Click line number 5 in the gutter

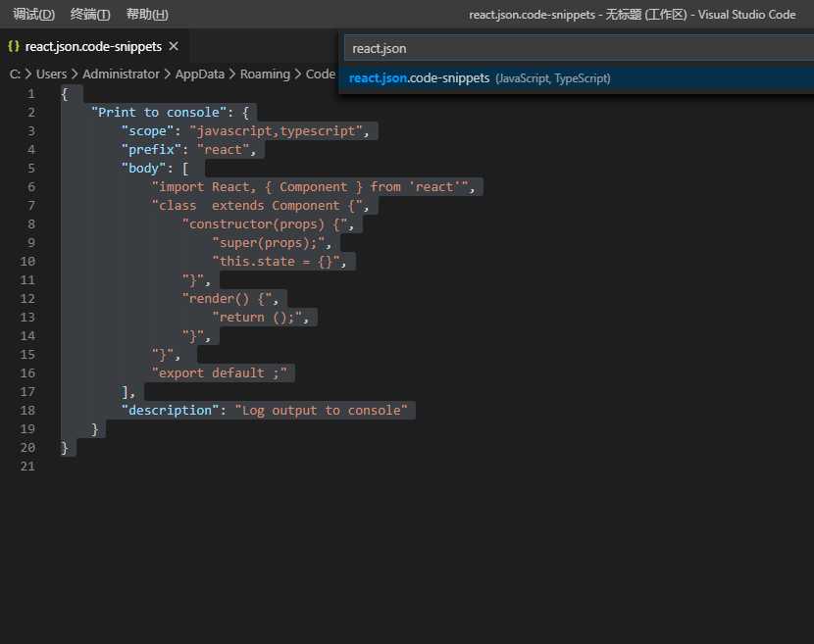click(31, 169)
